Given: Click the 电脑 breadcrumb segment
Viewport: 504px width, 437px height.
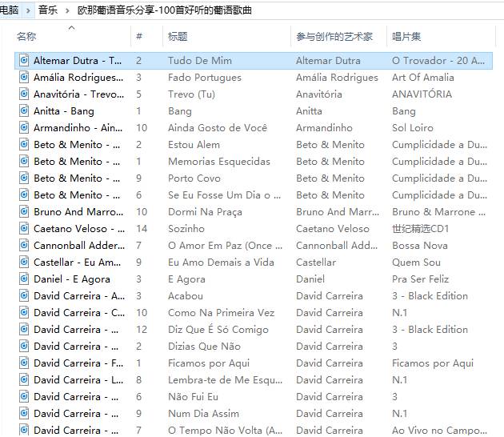Looking at the screenshot, I should pyautogui.click(x=9, y=10).
